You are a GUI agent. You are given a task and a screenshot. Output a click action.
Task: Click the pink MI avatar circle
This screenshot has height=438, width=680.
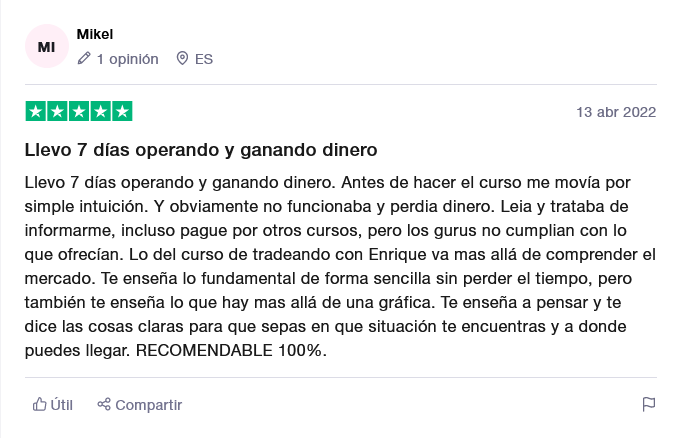tap(47, 46)
